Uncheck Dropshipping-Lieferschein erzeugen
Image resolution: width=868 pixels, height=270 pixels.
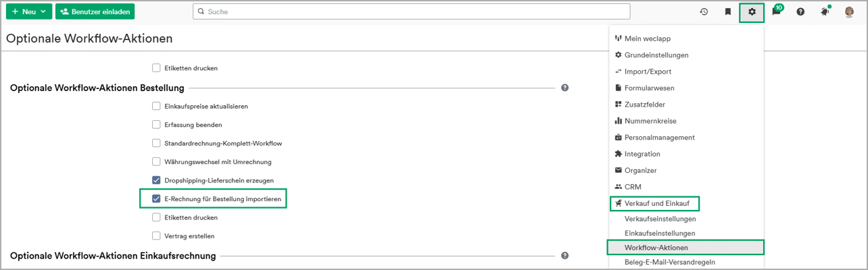click(156, 180)
